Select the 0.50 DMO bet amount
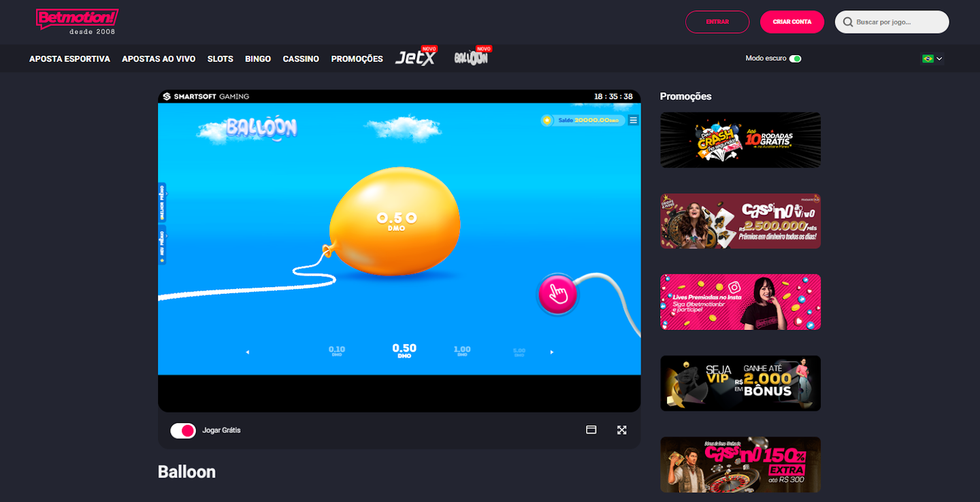The width and height of the screenshot is (980, 502). (x=404, y=350)
